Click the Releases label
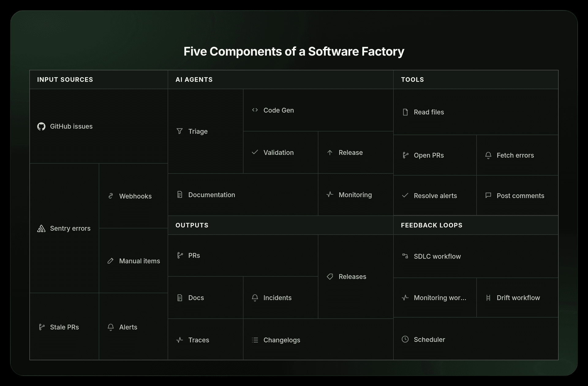This screenshot has height=386, width=588. point(352,277)
